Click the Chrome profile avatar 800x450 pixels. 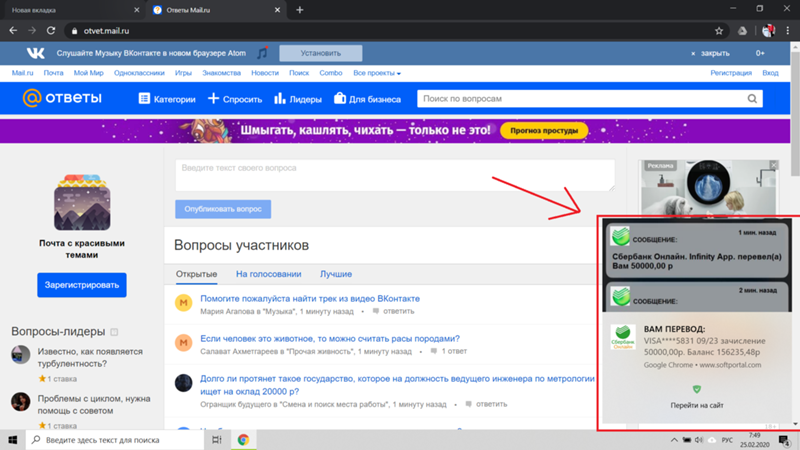(x=768, y=31)
